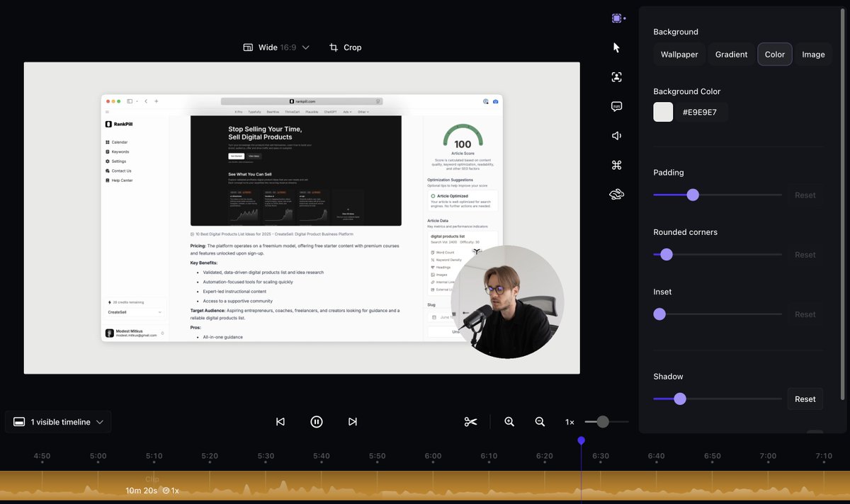The height and width of the screenshot is (504, 850).
Task: Switch to the Gradient background tab
Action: point(731,55)
